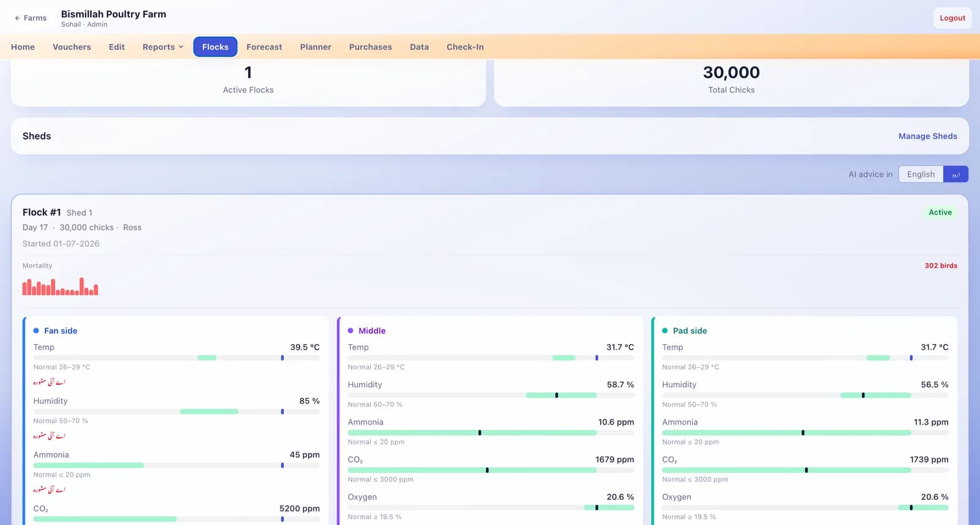Click the Middle Ammonia gauge bar
This screenshot has width=980, height=525.
tap(491, 432)
